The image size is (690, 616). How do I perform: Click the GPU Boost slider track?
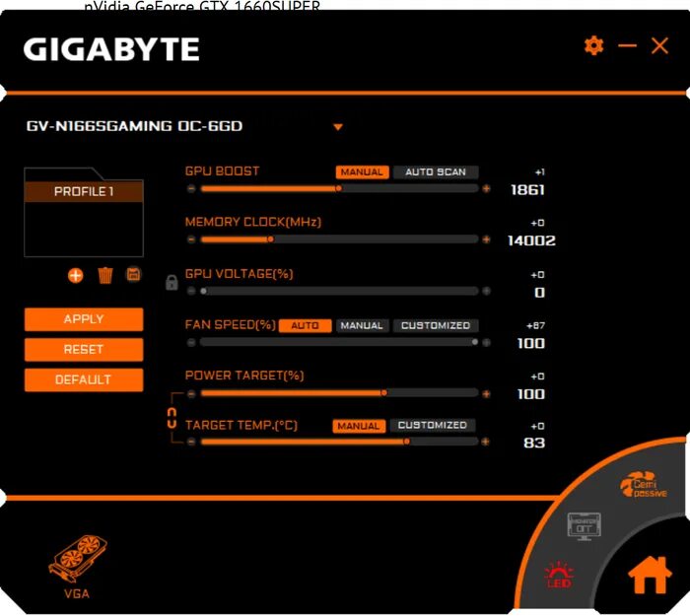coord(339,189)
